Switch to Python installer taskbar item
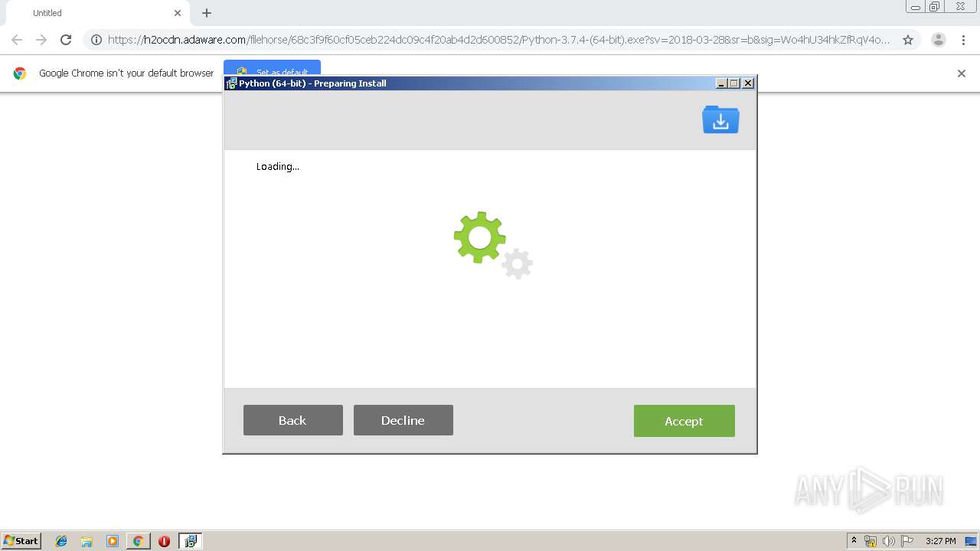The width and height of the screenshot is (980, 551). [191, 541]
